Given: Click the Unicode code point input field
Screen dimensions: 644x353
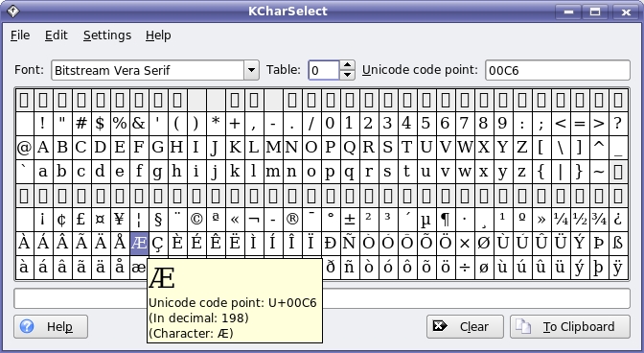Looking at the screenshot, I should tap(558, 70).
